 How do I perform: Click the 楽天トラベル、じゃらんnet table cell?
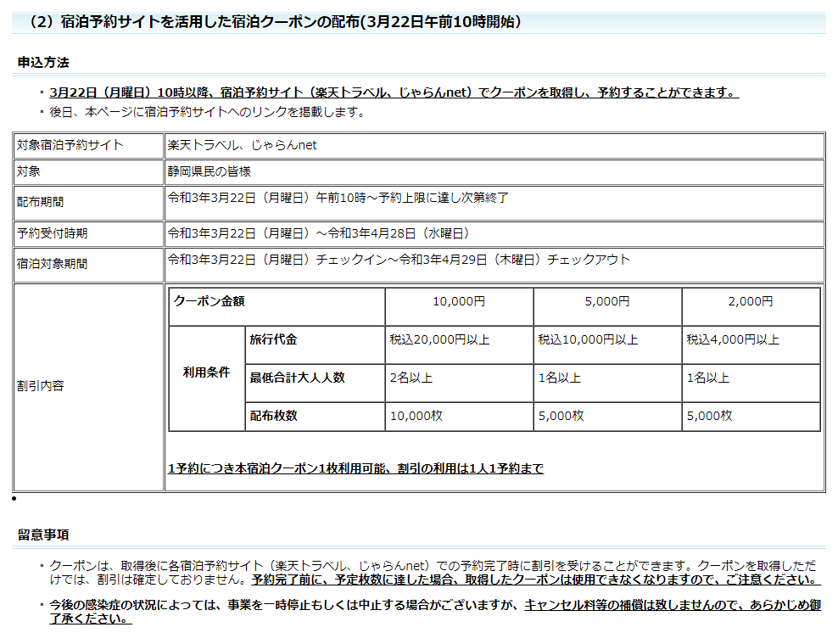[x=242, y=145]
